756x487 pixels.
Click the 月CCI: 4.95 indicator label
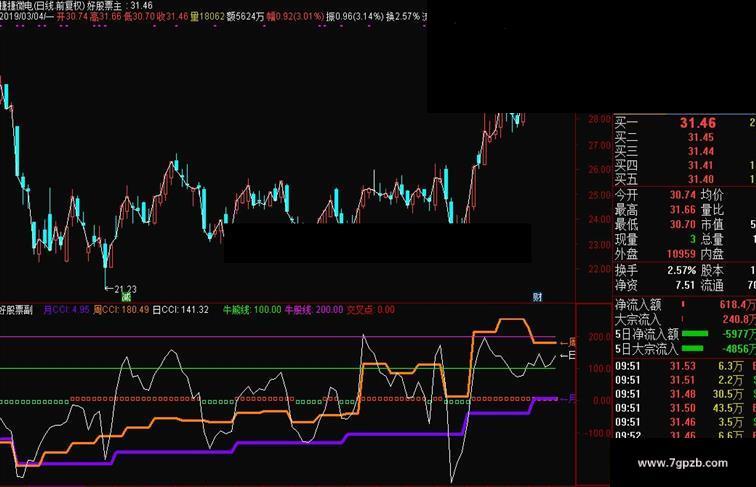pyautogui.click(x=67, y=310)
